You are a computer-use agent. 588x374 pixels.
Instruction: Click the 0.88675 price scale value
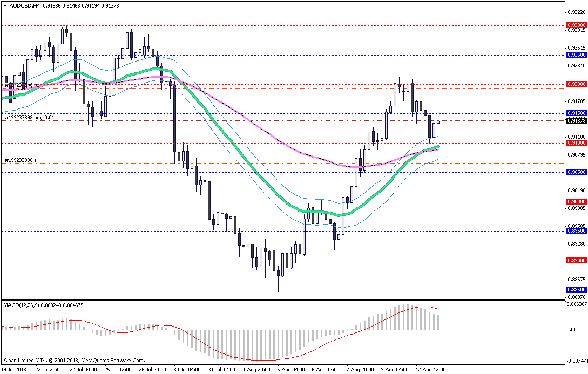tap(577, 279)
